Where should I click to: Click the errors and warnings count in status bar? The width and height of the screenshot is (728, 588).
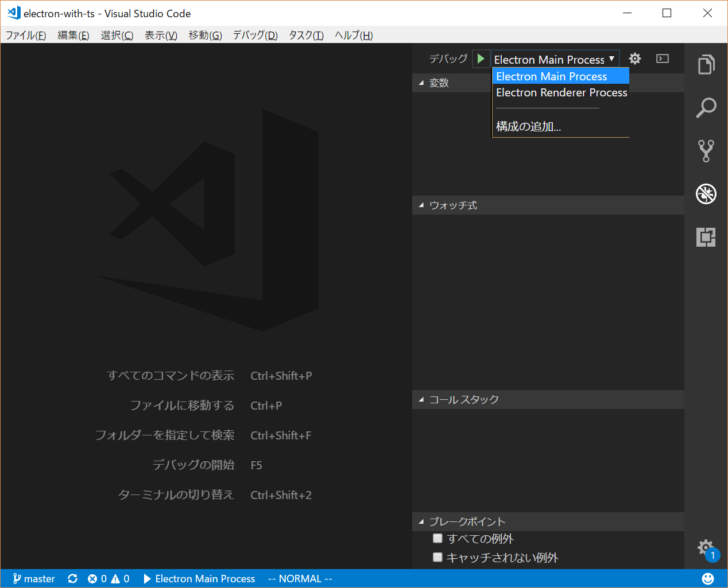click(109, 579)
